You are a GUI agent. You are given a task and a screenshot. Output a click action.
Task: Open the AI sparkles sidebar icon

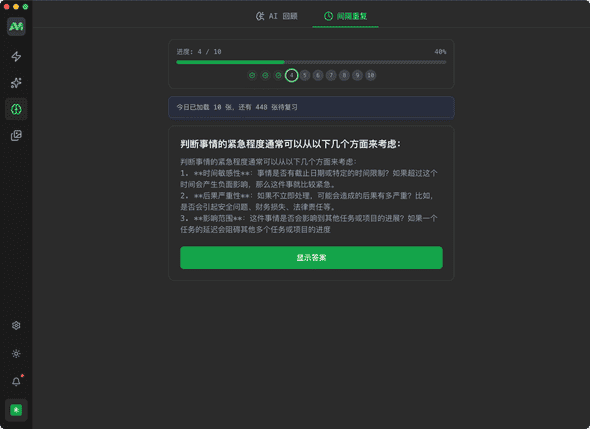click(16, 83)
